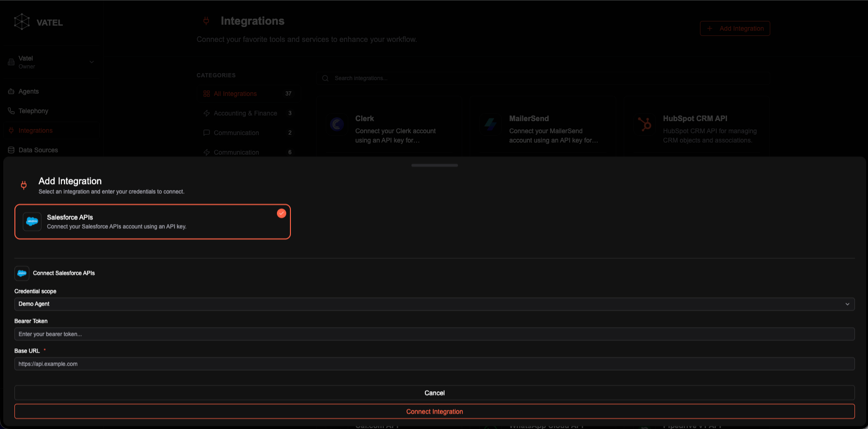Click the Salesforce cloud logo in the card
The height and width of the screenshot is (429, 868).
point(32,222)
